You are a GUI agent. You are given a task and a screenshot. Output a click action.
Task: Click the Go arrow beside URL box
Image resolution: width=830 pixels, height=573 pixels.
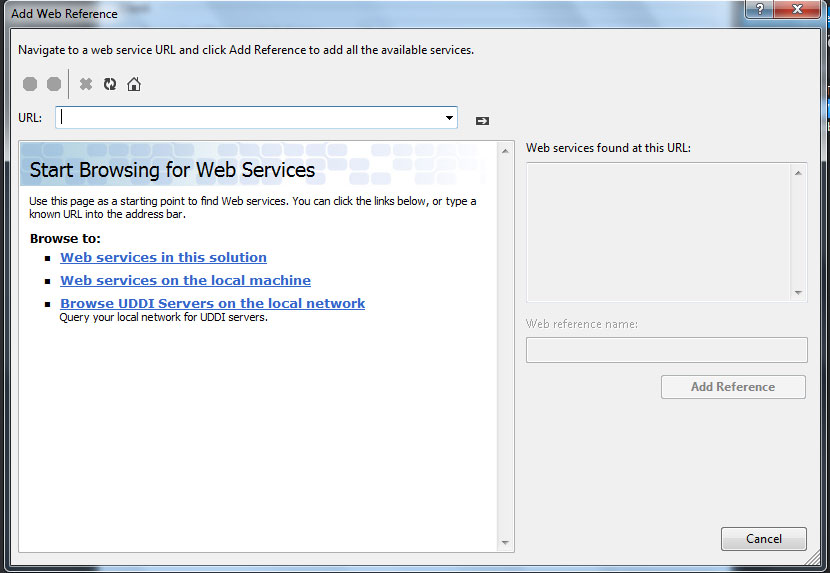pos(482,120)
